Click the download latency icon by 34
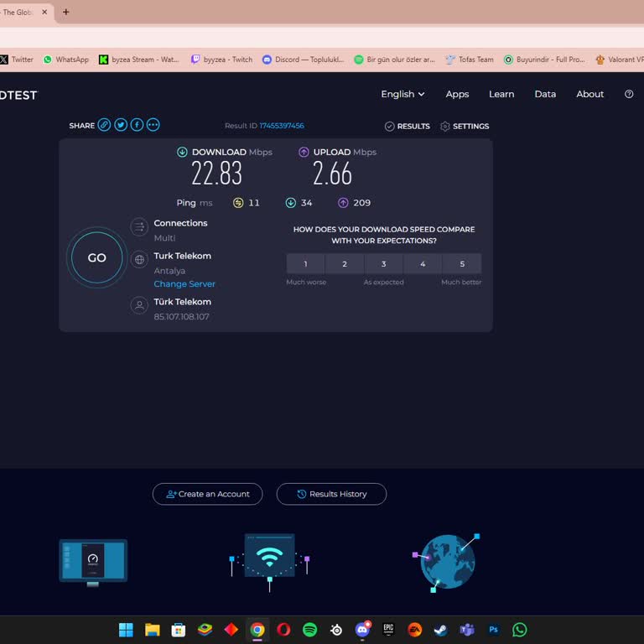Screen dimensions: 644x644 click(291, 202)
